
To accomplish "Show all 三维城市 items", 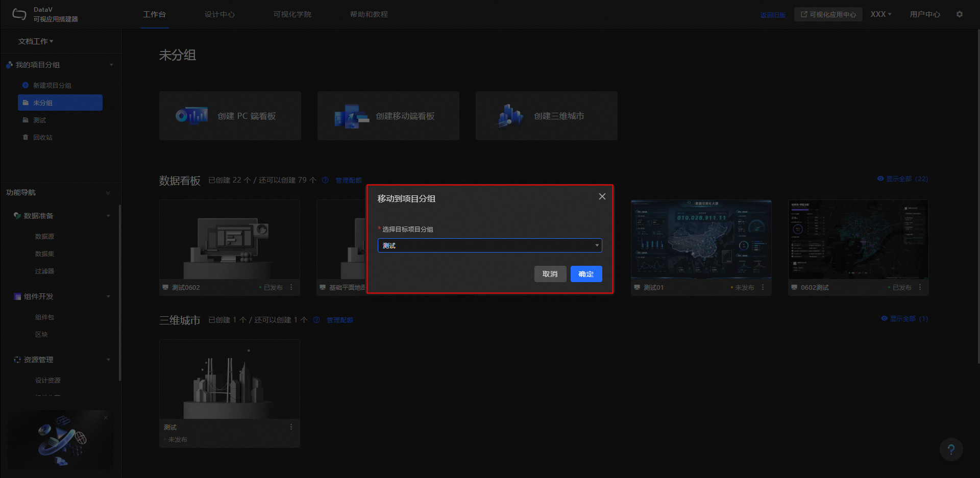I will (x=904, y=319).
